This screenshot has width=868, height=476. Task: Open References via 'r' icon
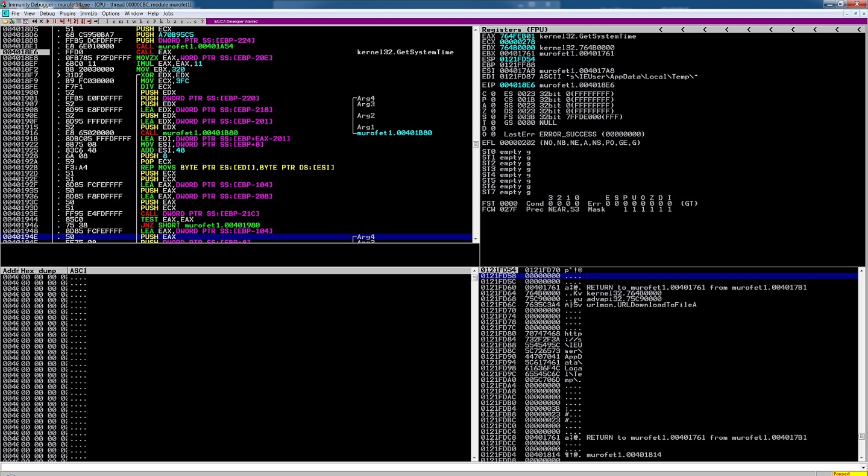182,21
